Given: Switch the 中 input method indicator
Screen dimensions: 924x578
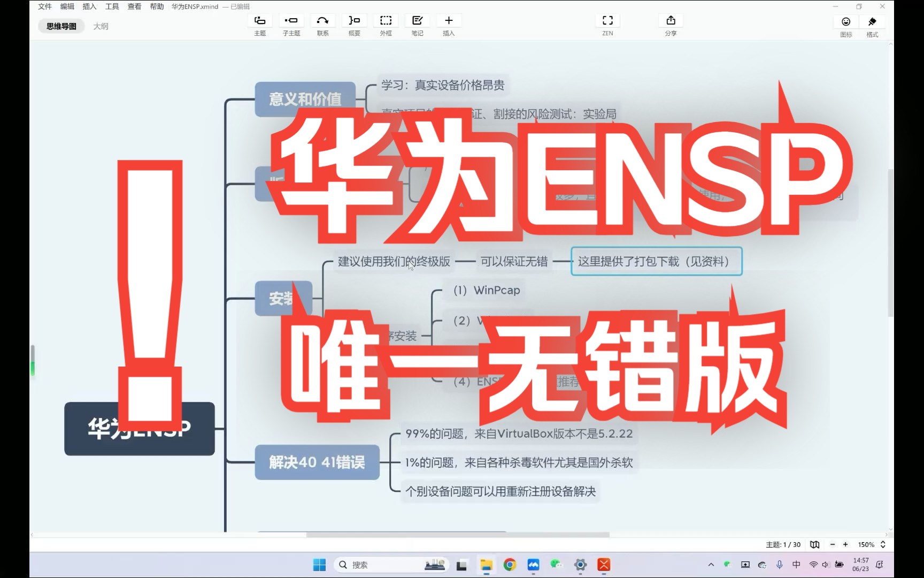Looking at the screenshot, I should [796, 565].
